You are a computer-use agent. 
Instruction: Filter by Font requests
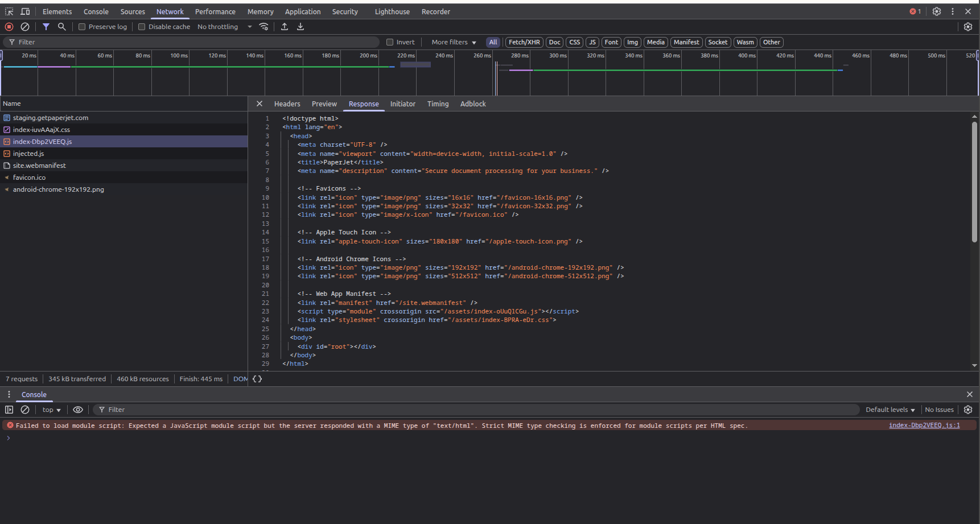(611, 42)
